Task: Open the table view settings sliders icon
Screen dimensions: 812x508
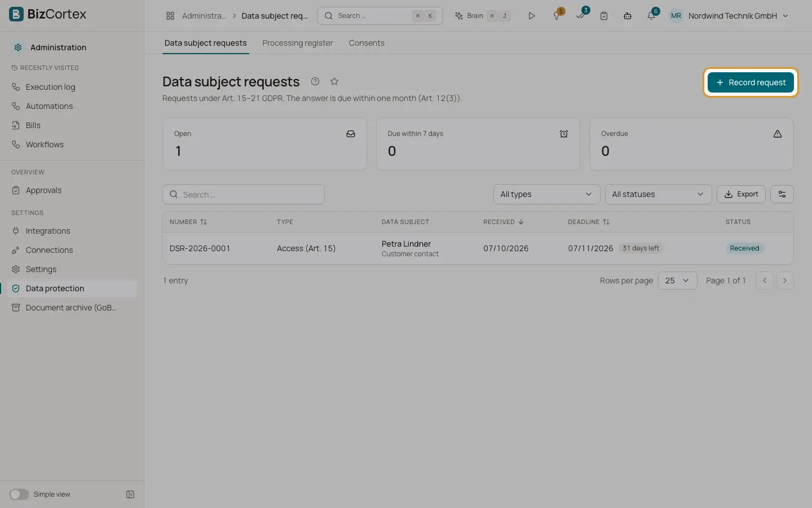Action: click(x=782, y=194)
